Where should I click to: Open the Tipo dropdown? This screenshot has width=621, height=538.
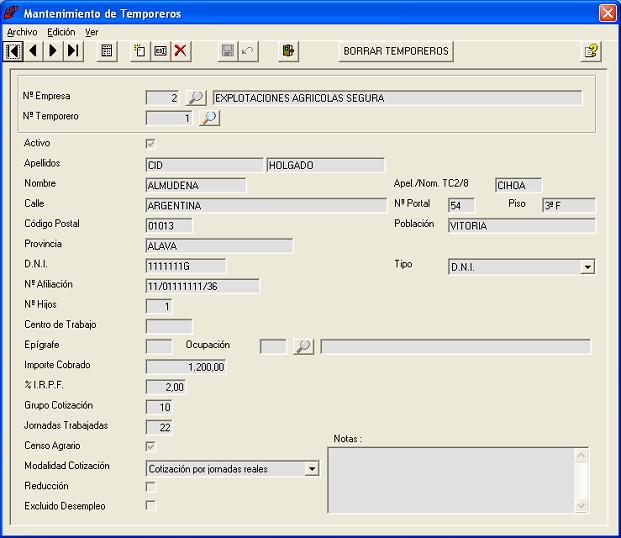click(x=587, y=267)
